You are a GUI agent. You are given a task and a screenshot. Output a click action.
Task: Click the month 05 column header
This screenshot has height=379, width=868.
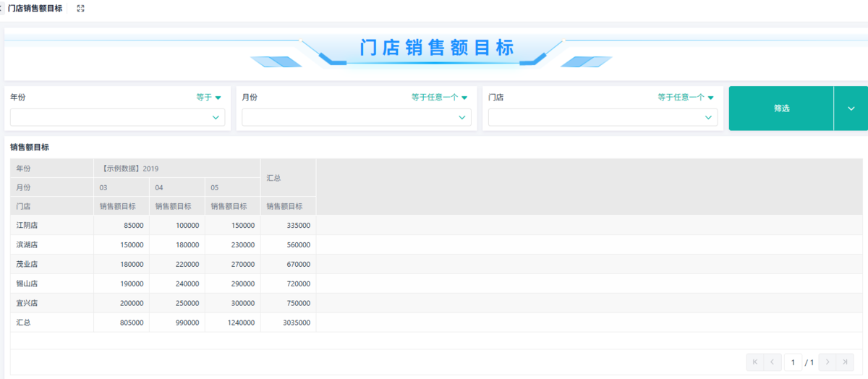coord(233,187)
